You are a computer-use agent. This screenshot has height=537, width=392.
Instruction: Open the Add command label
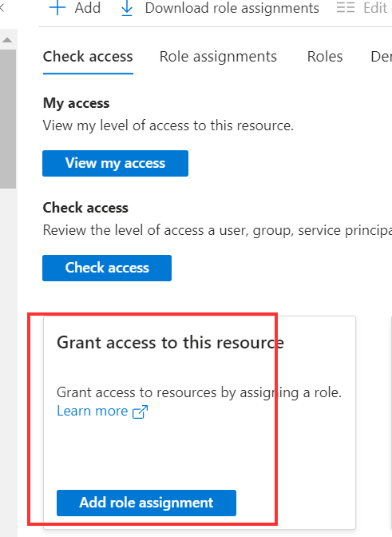pyautogui.click(x=88, y=8)
